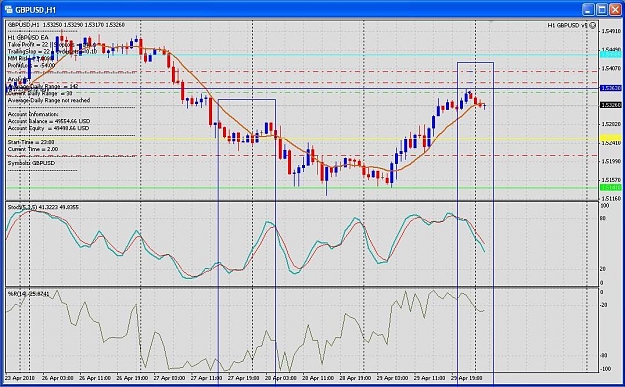Screen dimensions: 625x387
Task: Click the '23 Apr 2010' date label
Action: point(20,378)
